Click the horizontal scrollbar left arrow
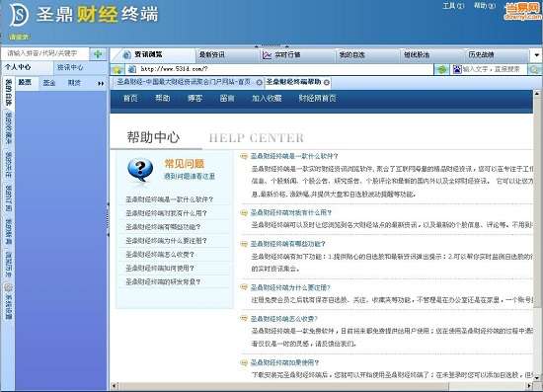Screen dimensions: 543x392 tap(115, 386)
